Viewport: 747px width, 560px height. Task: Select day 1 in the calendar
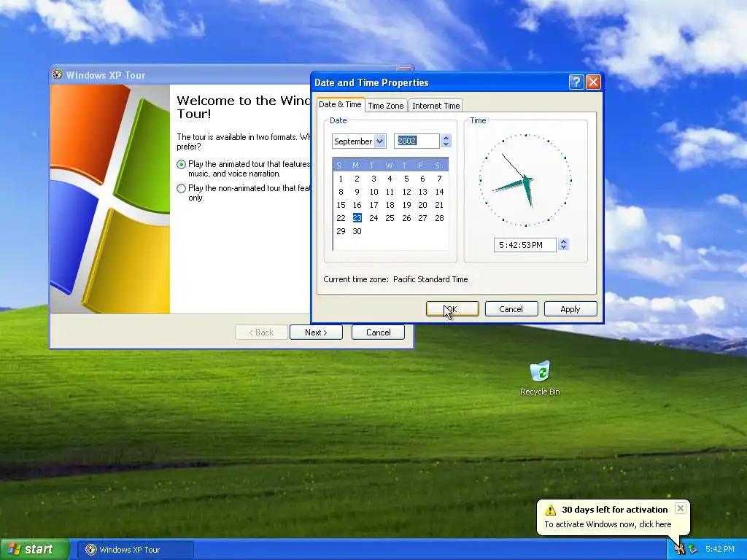(x=341, y=179)
